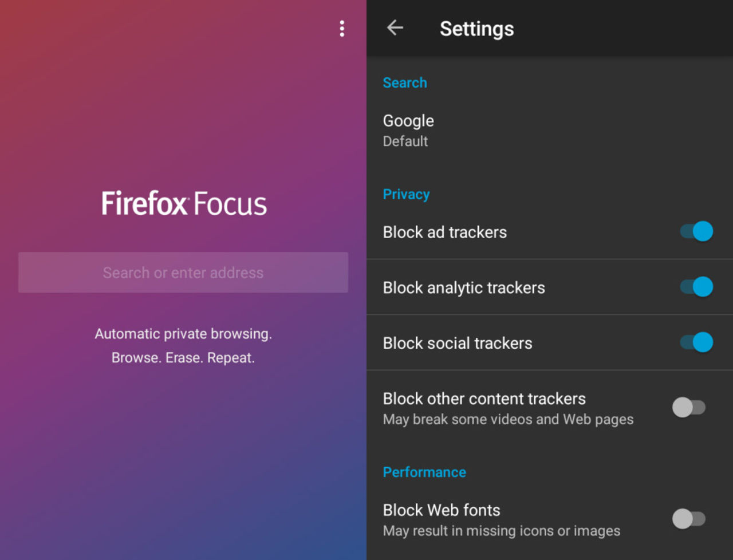Screen dimensions: 733x560
Task: Click the Privacy section header
Action: pyautogui.click(x=406, y=194)
